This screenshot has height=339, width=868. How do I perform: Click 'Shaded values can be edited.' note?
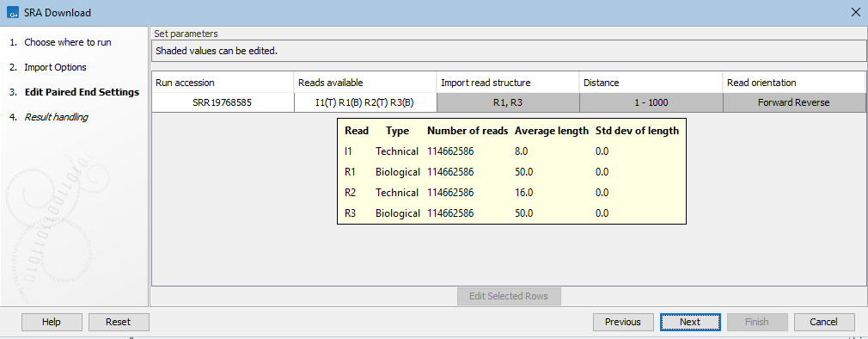[x=217, y=51]
